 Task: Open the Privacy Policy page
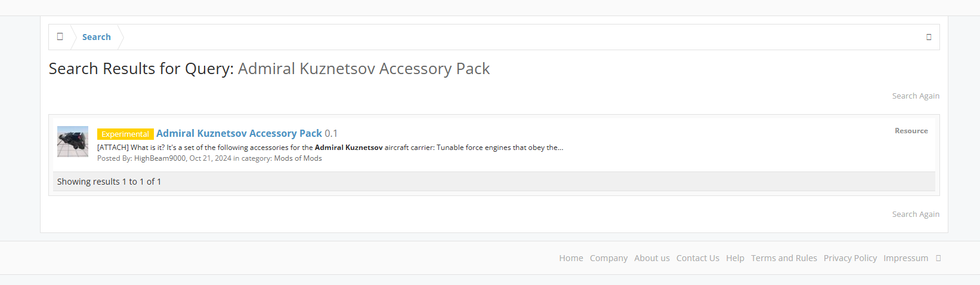[x=850, y=258]
